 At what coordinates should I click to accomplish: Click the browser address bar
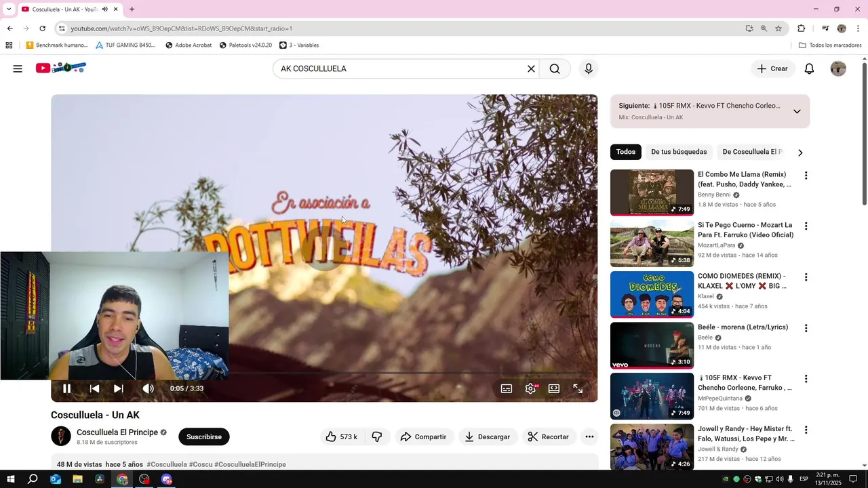click(400, 28)
